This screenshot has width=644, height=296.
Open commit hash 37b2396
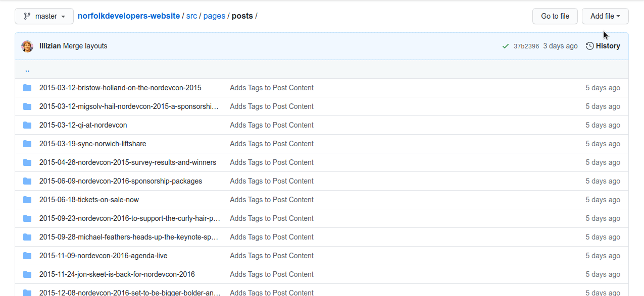click(526, 46)
